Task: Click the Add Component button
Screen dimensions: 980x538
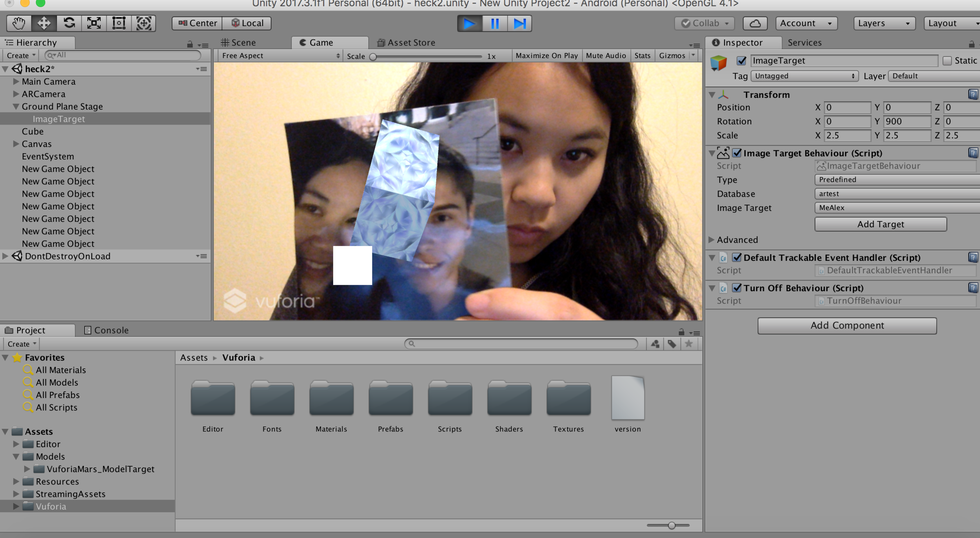Action: click(x=847, y=325)
